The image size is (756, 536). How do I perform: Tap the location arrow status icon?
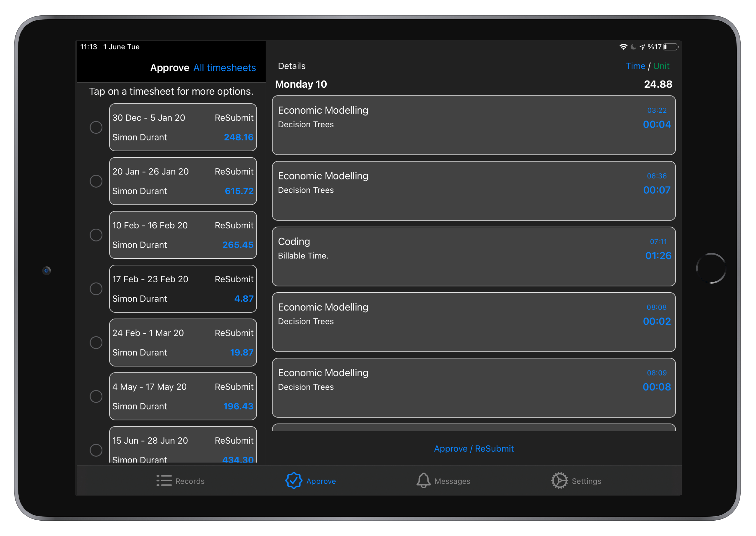pyautogui.click(x=642, y=47)
